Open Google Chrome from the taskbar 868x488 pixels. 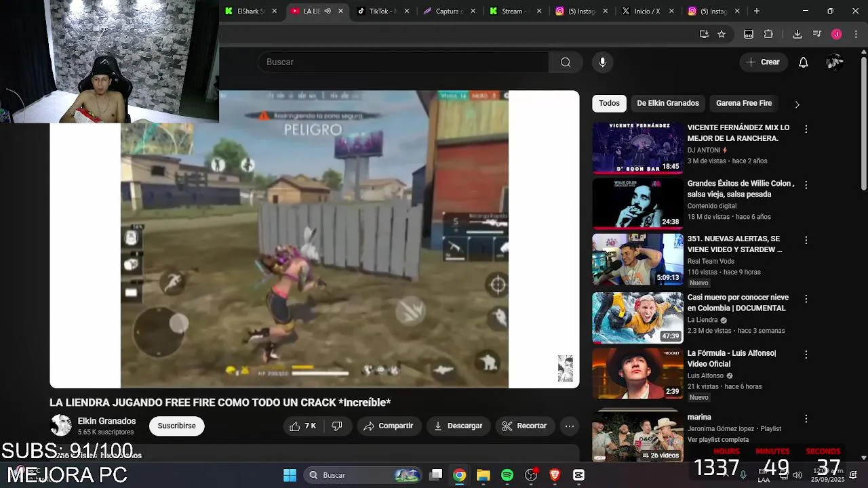tap(460, 475)
